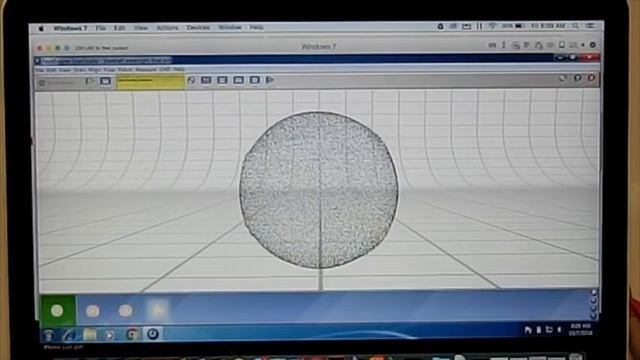Viewport: 640px width, 360px height.
Task: Click the dark square icon beside the flag
Action: [105, 81]
